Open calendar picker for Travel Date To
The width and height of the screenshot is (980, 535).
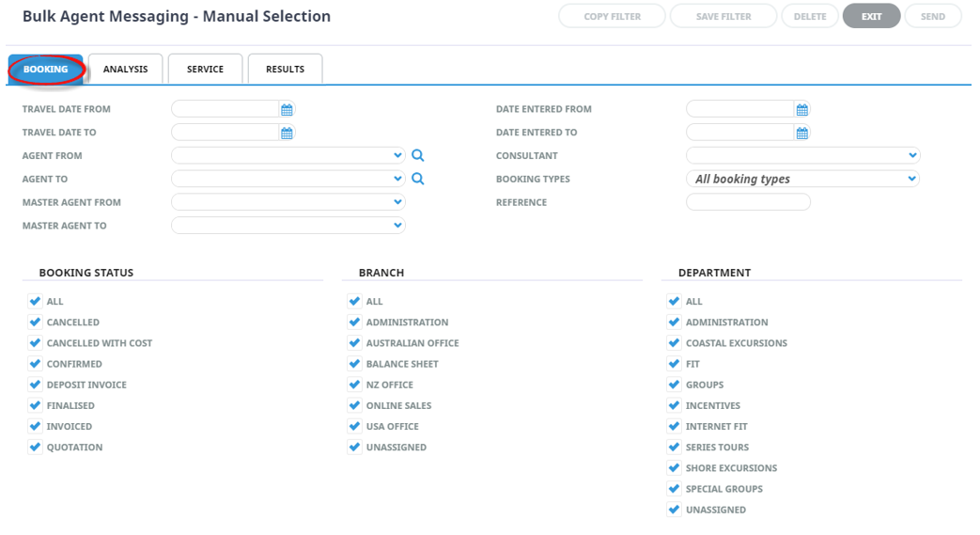(287, 133)
